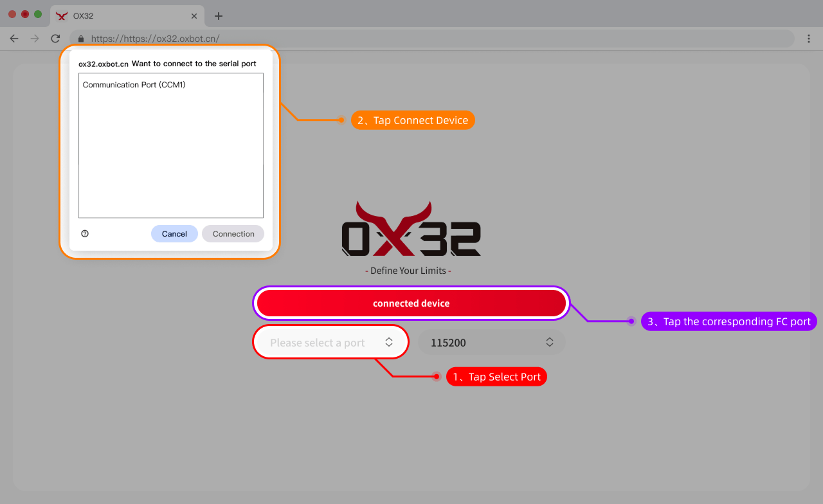
Task: Click the orange 'Tap Connect Device' label
Action: coord(413,120)
